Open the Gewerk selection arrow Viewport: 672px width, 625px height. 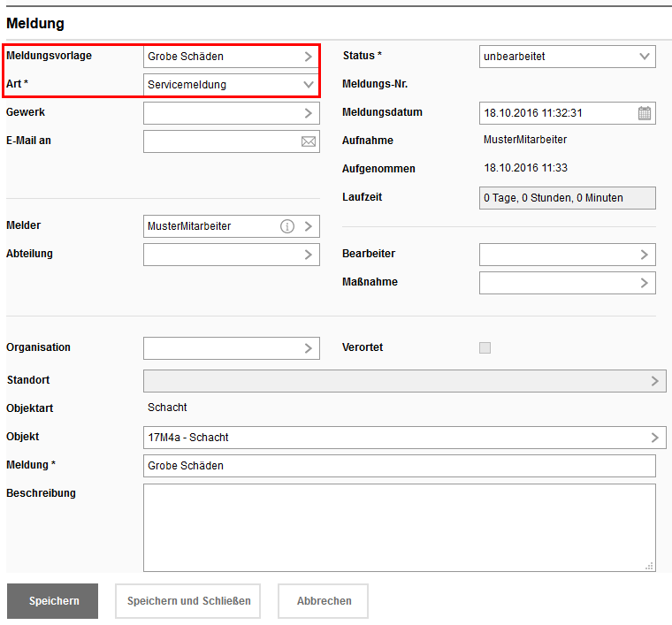[x=308, y=113]
